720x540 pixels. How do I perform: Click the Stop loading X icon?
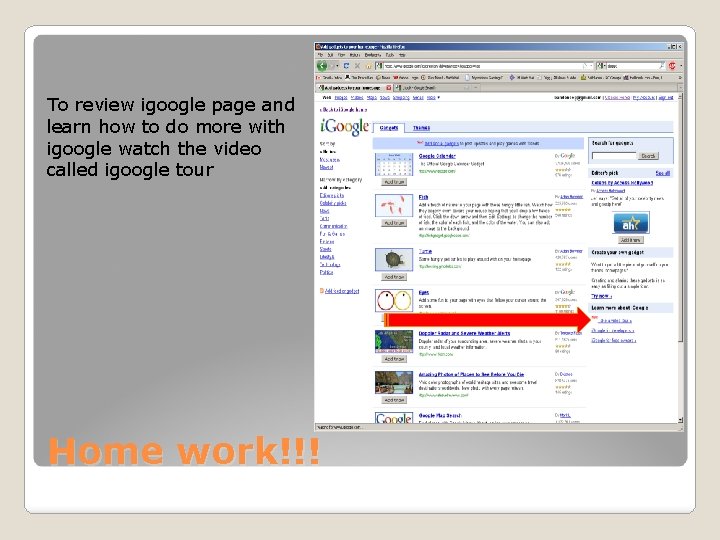tap(357, 66)
